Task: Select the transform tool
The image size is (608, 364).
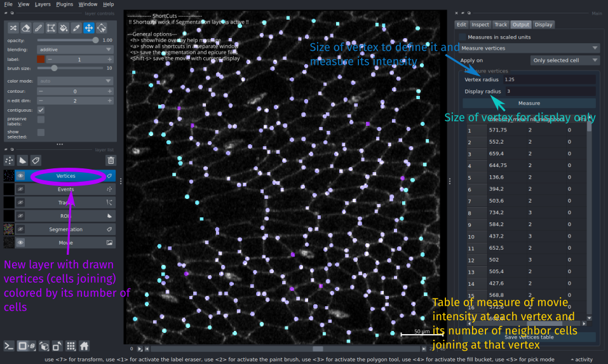Action: (x=102, y=28)
